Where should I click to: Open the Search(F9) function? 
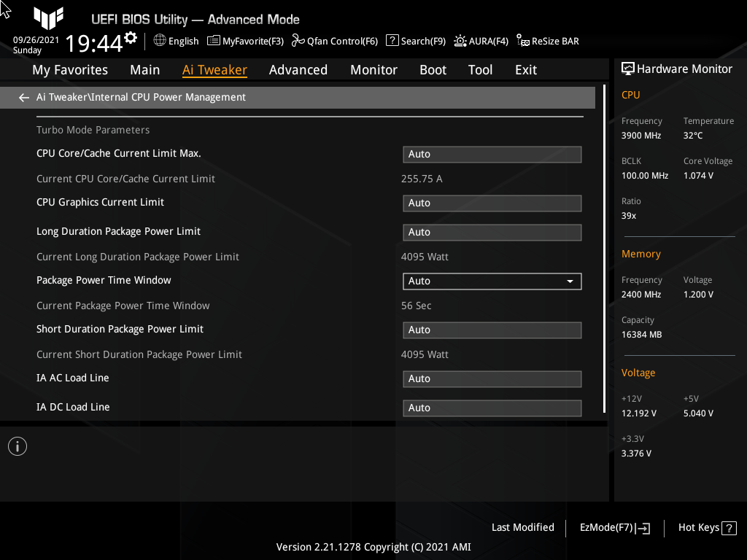click(x=415, y=41)
